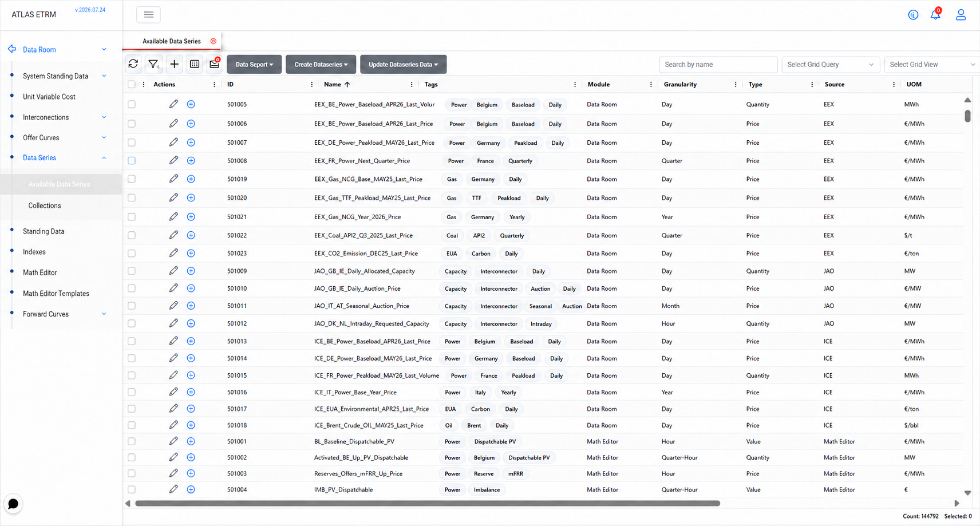Viewport: 980px width, 526px height.
Task: Open Standing Data menu item
Action: [44, 231]
